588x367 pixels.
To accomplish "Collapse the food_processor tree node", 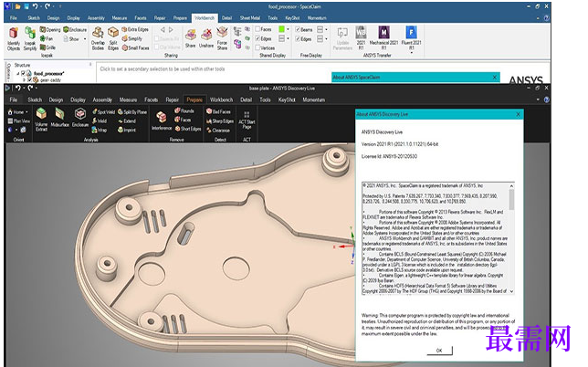I will click(17, 73).
